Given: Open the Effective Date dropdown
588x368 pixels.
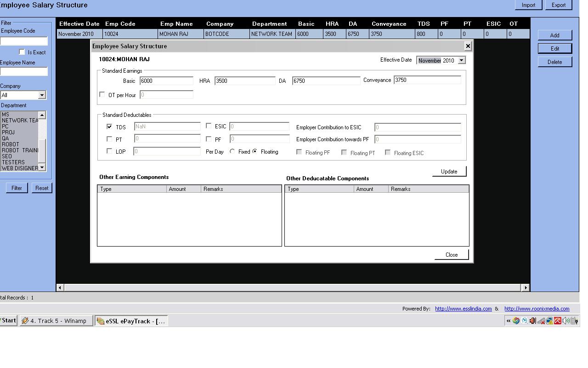Looking at the screenshot, I should (461, 60).
